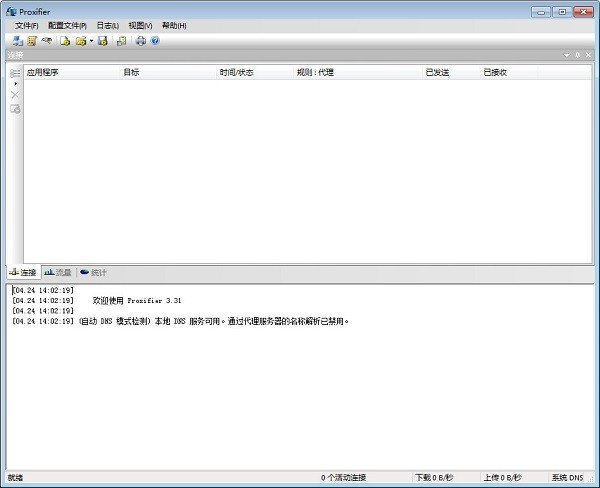Click log line 欢迎使用 Proxifier 3.31
Image resolution: width=600 pixels, height=488 pixels.
click(x=137, y=300)
